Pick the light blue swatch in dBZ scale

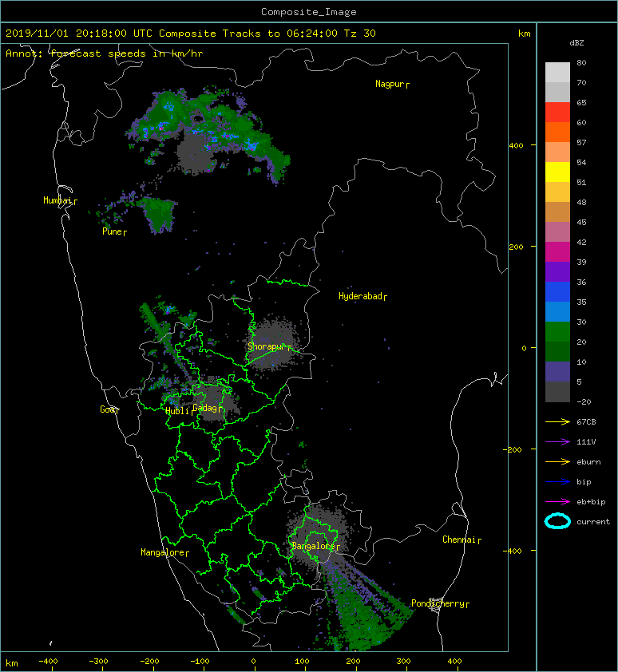click(x=557, y=312)
